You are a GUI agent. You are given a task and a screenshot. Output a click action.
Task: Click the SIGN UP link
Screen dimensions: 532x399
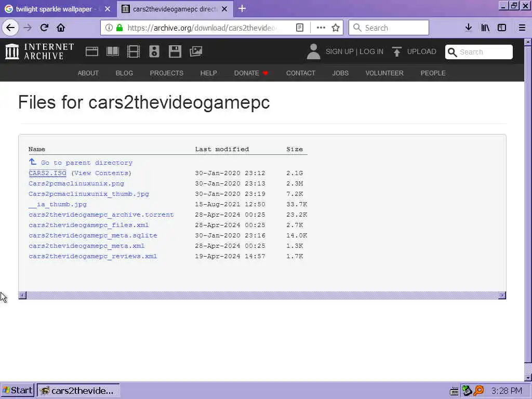click(340, 51)
